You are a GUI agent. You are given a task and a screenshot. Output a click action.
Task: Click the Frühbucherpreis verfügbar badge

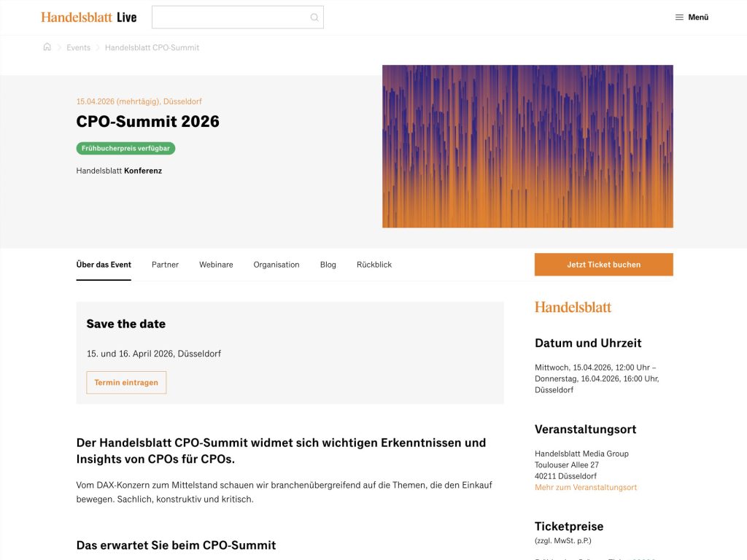tap(125, 148)
